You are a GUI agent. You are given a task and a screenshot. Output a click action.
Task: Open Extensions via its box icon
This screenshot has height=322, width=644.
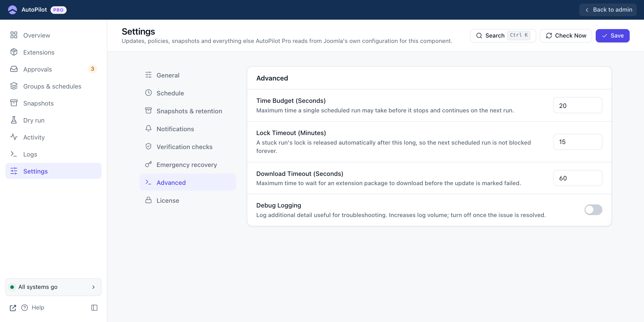point(14,52)
